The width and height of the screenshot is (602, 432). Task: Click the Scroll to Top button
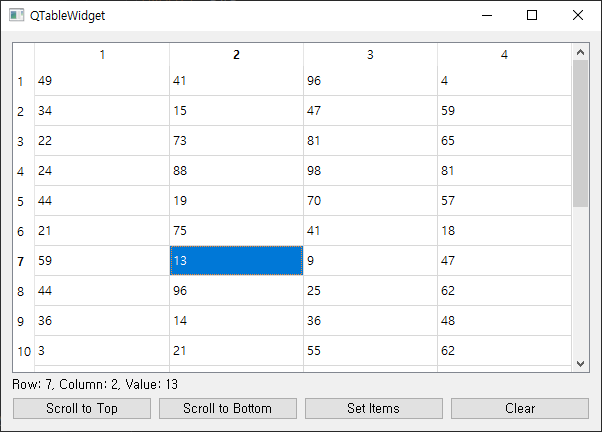82,408
